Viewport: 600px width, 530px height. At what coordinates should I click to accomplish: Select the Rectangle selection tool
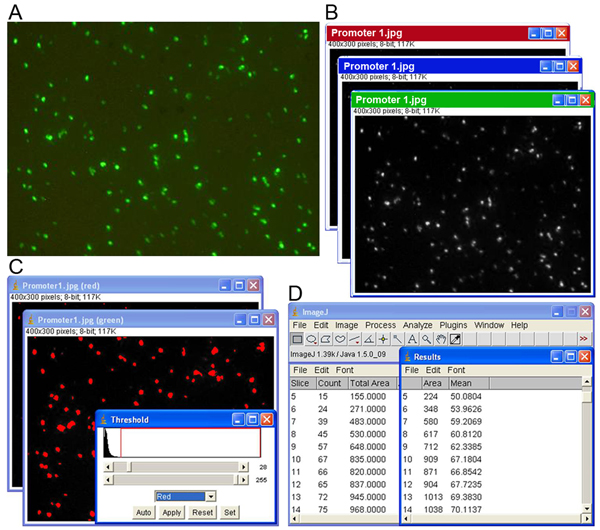point(297,340)
